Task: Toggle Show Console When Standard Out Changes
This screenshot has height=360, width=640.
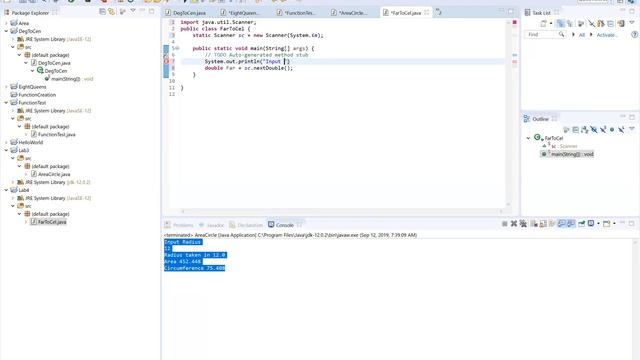Action: point(561,224)
